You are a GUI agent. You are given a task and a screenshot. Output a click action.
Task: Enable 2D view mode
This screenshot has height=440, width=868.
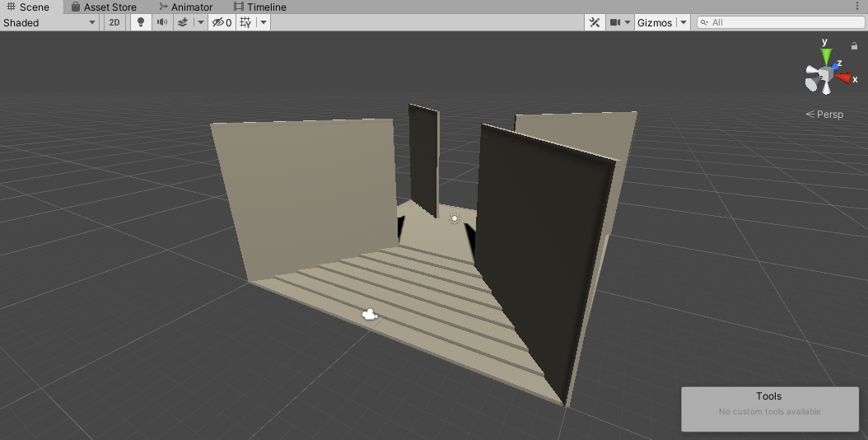point(114,22)
